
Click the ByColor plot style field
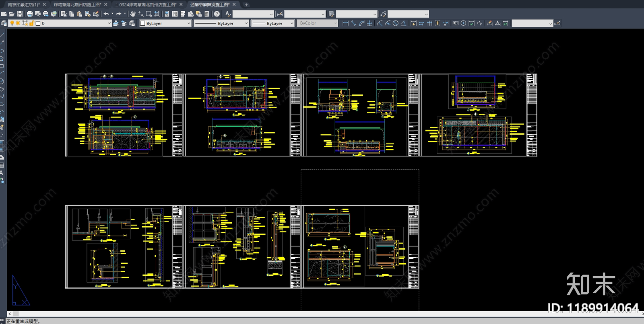click(x=317, y=23)
